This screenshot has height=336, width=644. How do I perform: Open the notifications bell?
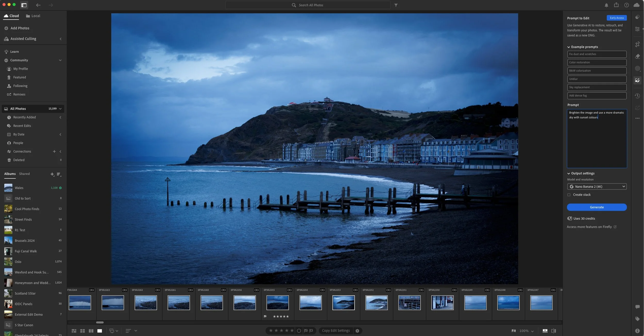click(606, 5)
